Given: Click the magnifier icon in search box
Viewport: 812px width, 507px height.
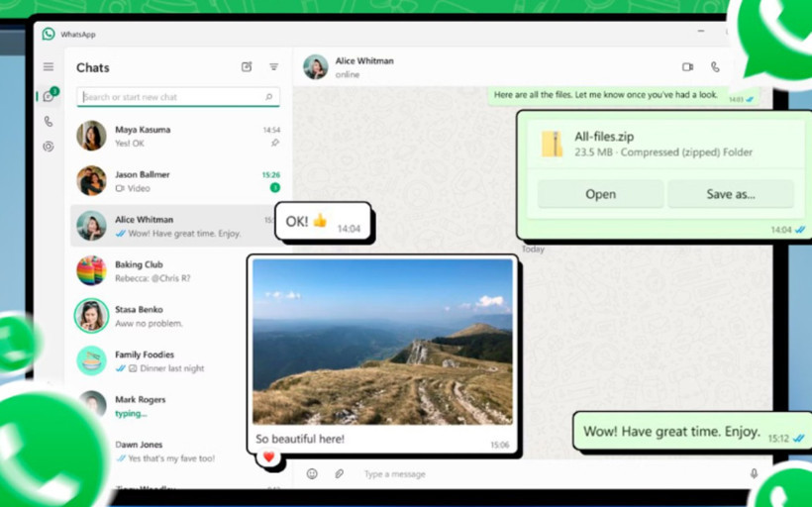Looking at the screenshot, I should 268,97.
